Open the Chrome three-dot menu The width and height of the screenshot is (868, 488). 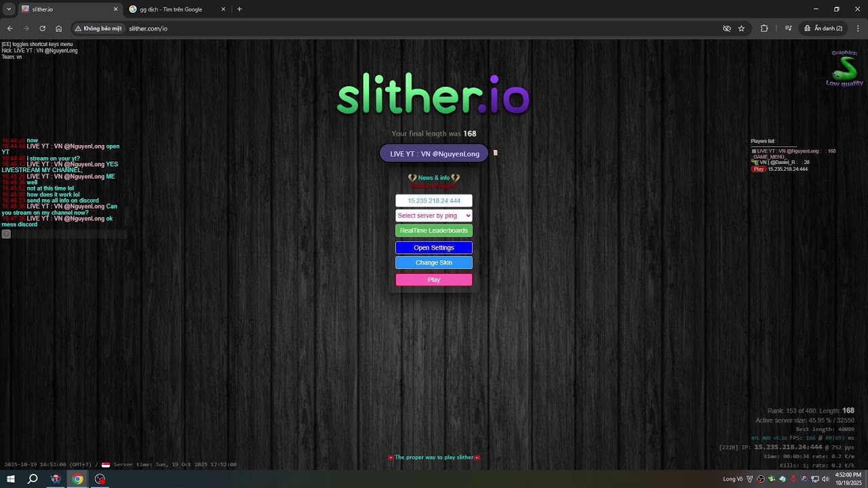[858, 28]
